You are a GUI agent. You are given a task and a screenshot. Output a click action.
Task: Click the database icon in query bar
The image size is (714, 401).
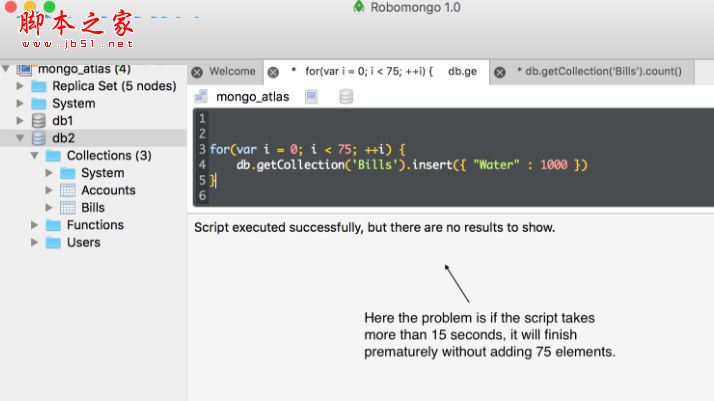346,97
